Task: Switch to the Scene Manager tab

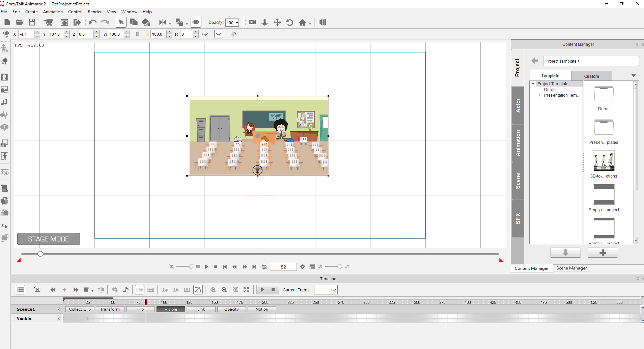Action: pos(571,268)
